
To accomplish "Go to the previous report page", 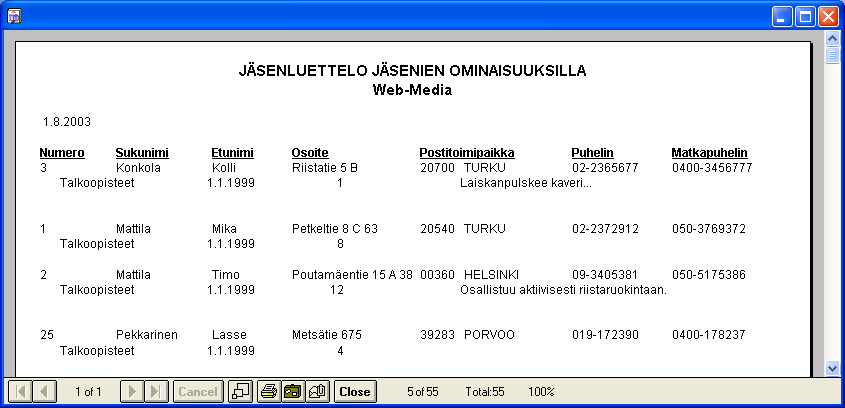I will (x=45, y=392).
